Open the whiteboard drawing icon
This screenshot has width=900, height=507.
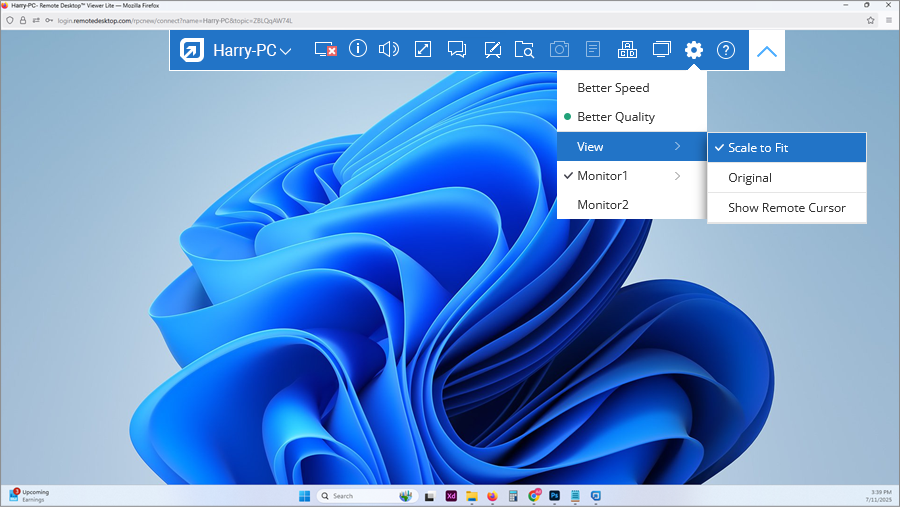coord(492,50)
